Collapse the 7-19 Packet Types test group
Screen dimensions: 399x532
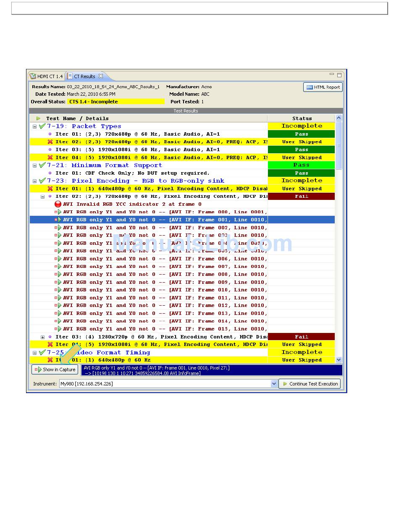(34, 126)
